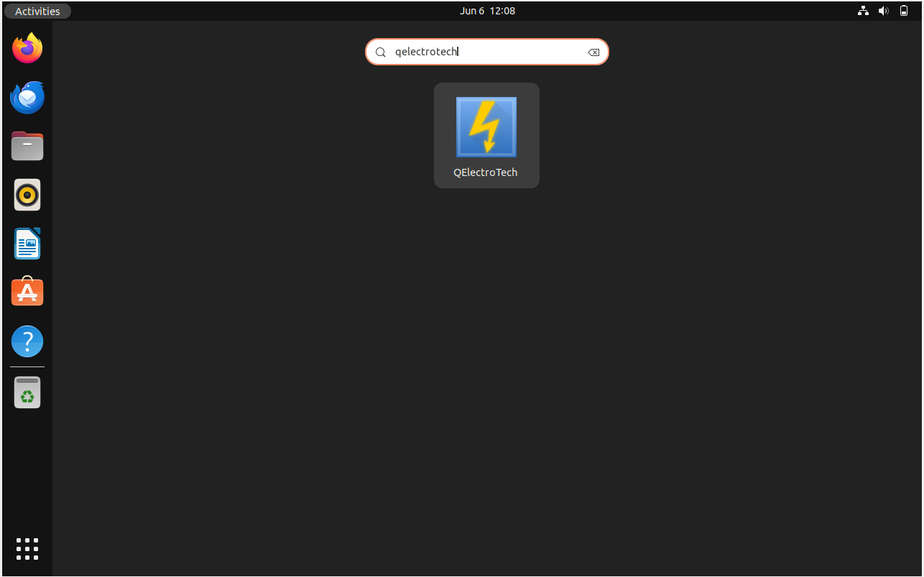Open the Help application
Viewport: 924px width, 577px height.
point(27,341)
